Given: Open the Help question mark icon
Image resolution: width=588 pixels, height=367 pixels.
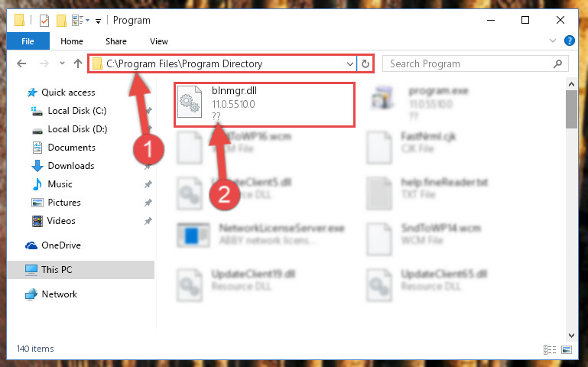Looking at the screenshot, I should (569, 41).
